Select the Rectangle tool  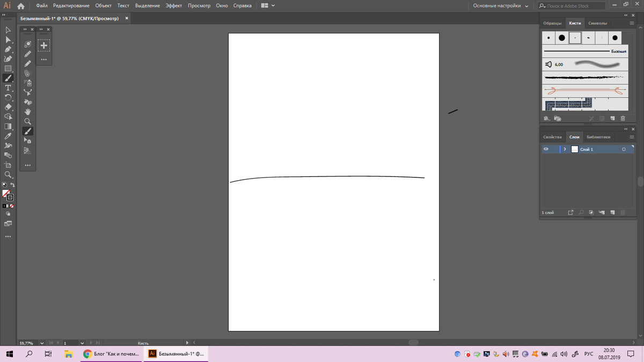(8, 69)
